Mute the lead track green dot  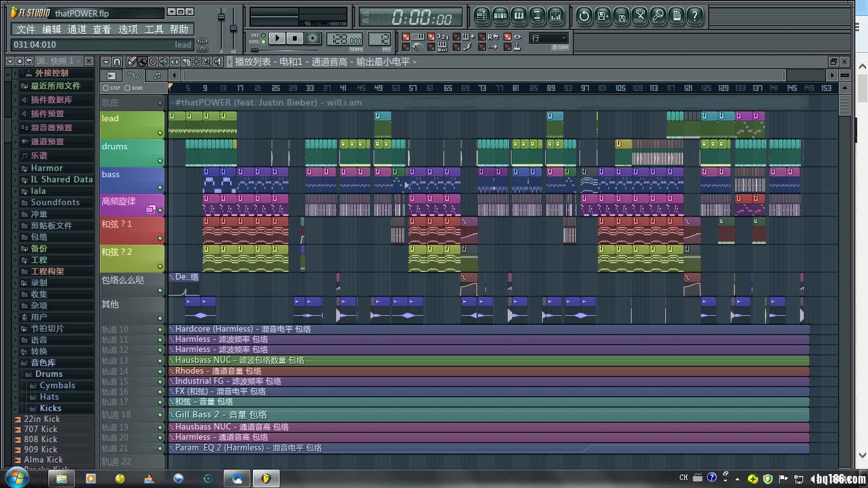(160, 133)
